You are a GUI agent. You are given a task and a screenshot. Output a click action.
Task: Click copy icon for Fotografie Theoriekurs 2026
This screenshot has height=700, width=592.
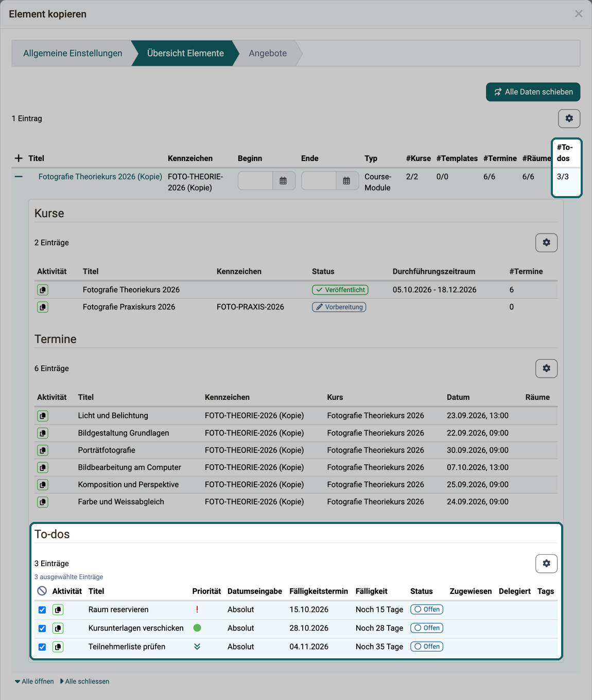tap(43, 290)
